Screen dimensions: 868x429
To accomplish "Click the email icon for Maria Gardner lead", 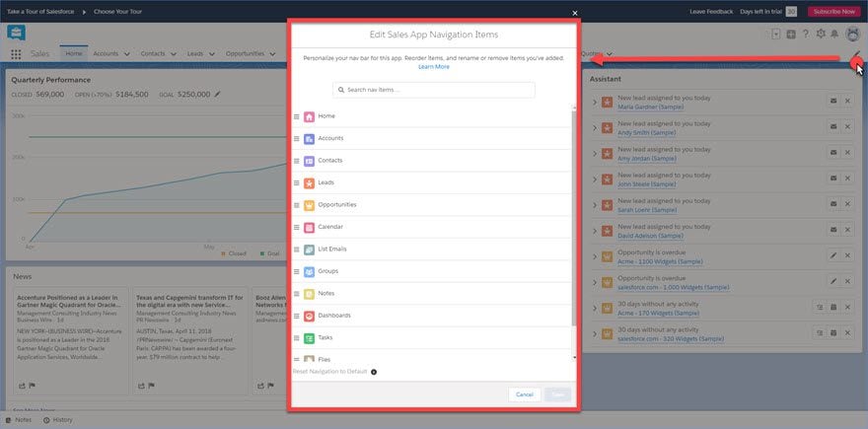I will coord(833,102).
